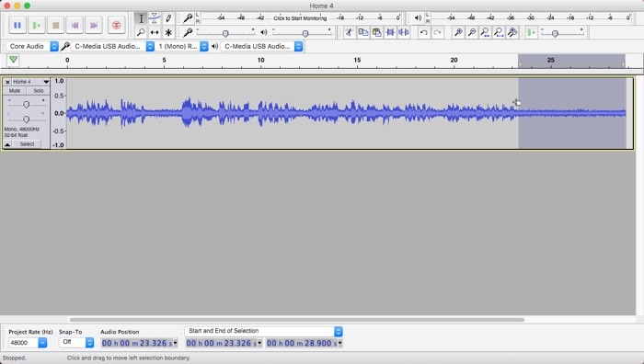Click the track Select button
This screenshot has height=364, width=644.
[27, 144]
